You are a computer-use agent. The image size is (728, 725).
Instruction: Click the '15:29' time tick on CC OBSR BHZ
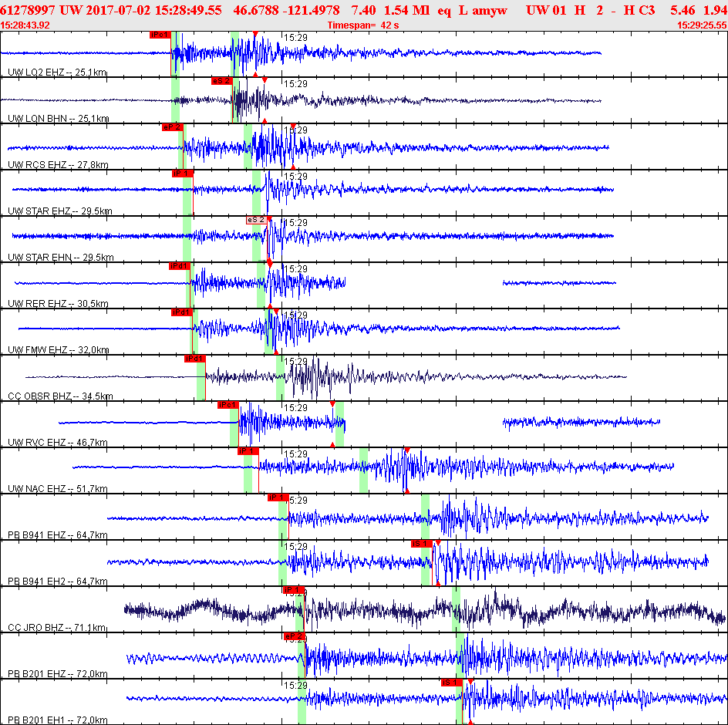(x=296, y=361)
